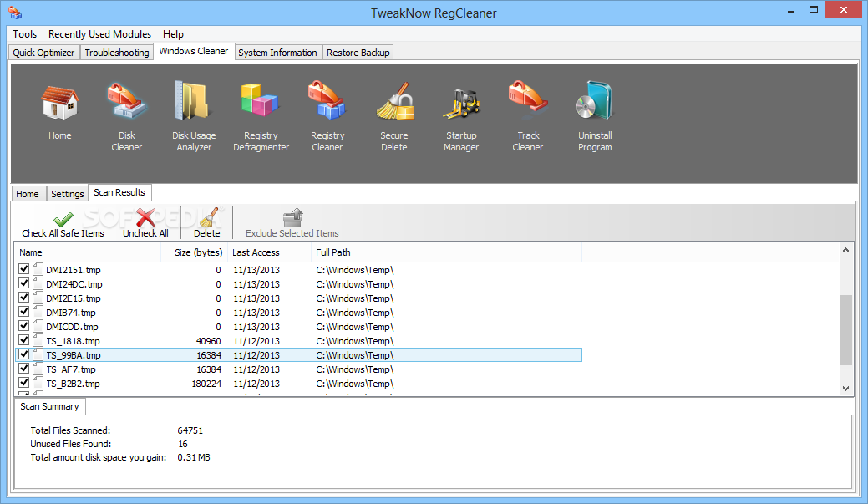Click the 40960 size value
The height and width of the screenshot is (504, 868).
point(209,341)
